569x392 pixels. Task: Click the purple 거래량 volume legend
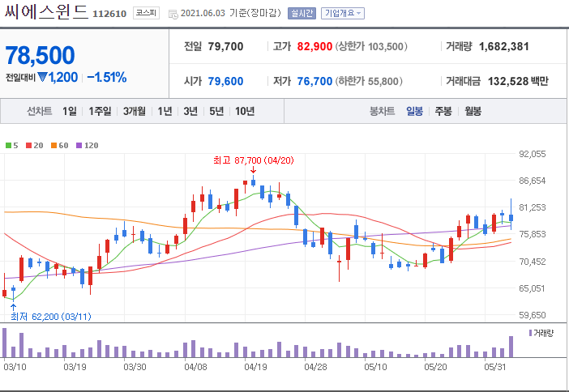pyautogui.click(x=541, y=333)
